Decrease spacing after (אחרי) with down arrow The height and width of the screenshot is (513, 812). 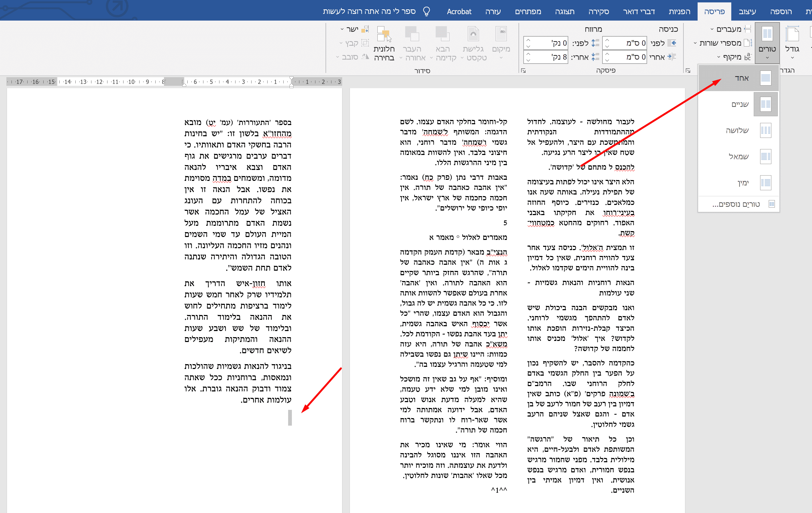click(x=528, y=60)
